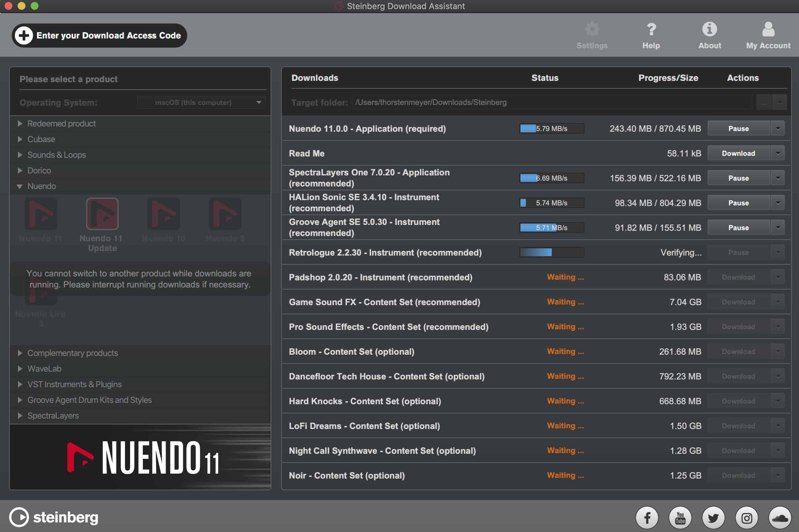799x532 pixels.
Task: Click the Actions column header
Action: 742,78
